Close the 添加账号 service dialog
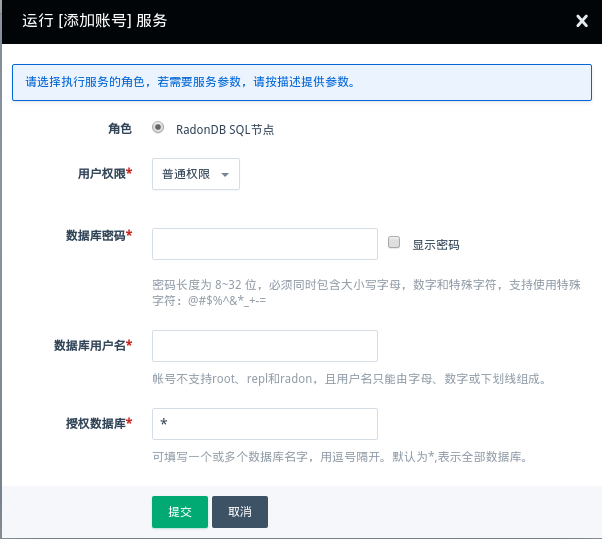 tap(582, 20)
